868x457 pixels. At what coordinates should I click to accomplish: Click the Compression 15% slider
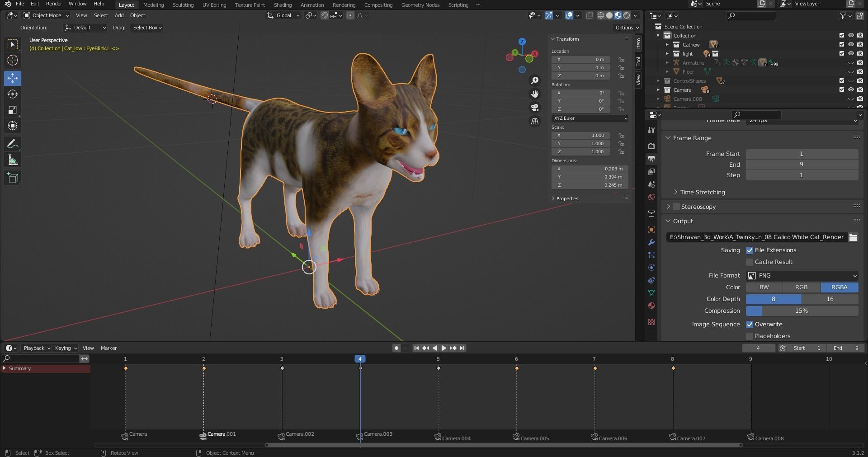click(x=802, y=311)
